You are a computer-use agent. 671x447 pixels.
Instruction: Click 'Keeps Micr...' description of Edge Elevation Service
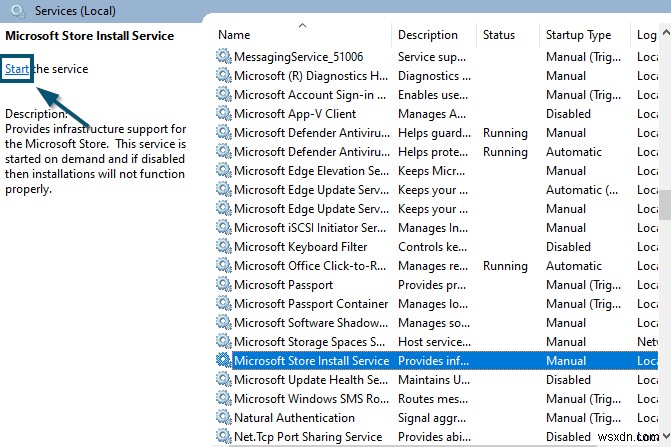(431, 171)
